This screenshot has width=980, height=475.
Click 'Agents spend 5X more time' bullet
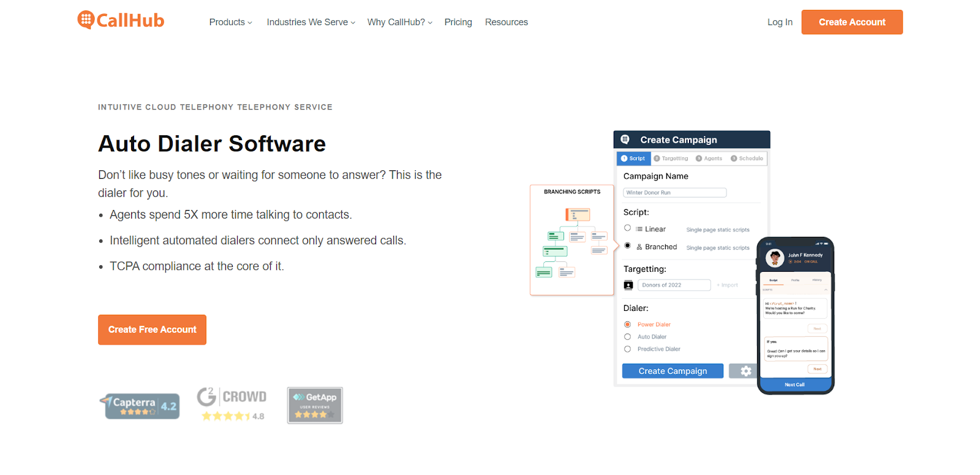[230, 215]
